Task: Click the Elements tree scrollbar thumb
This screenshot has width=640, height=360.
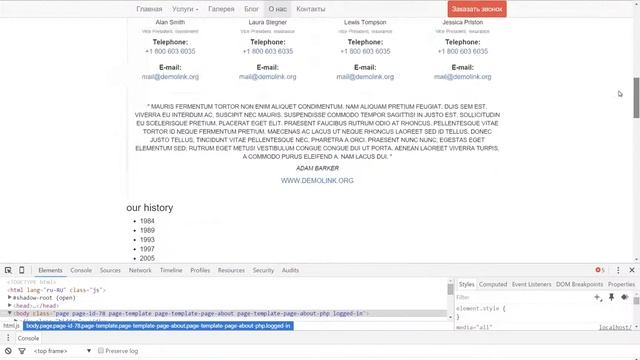Action: pyautogui.click(x=450, y=289)
